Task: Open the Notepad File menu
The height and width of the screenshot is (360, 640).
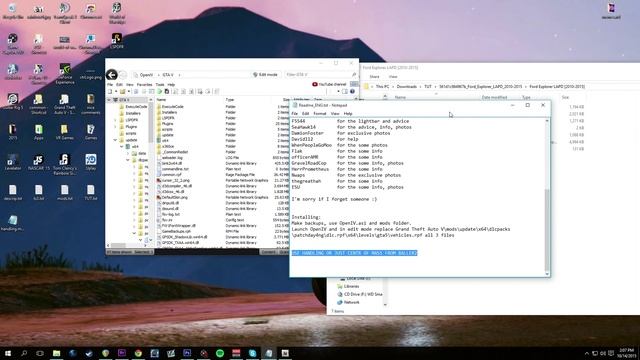Action: tap(294, 113)
